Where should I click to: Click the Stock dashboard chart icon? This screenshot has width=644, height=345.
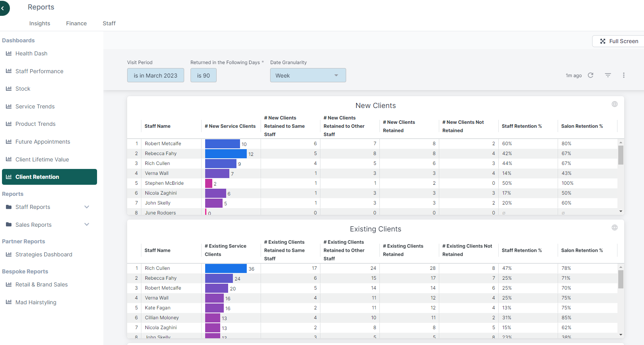(9, 89)
